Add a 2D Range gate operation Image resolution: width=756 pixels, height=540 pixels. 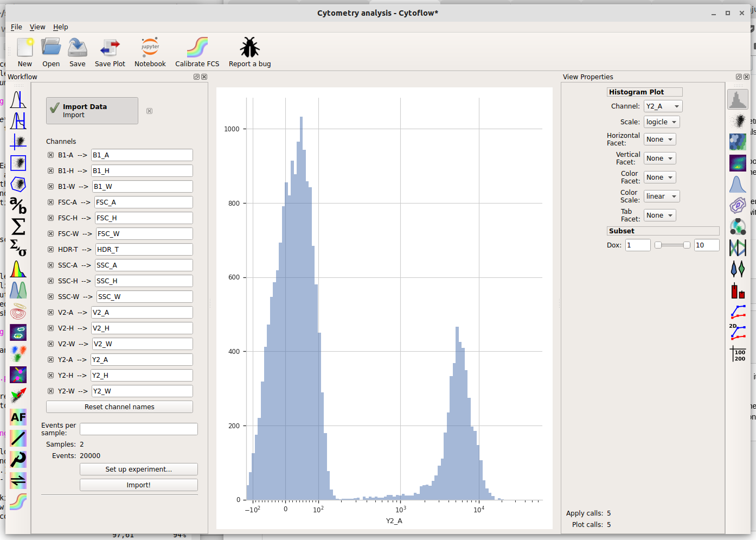(18, 163)
